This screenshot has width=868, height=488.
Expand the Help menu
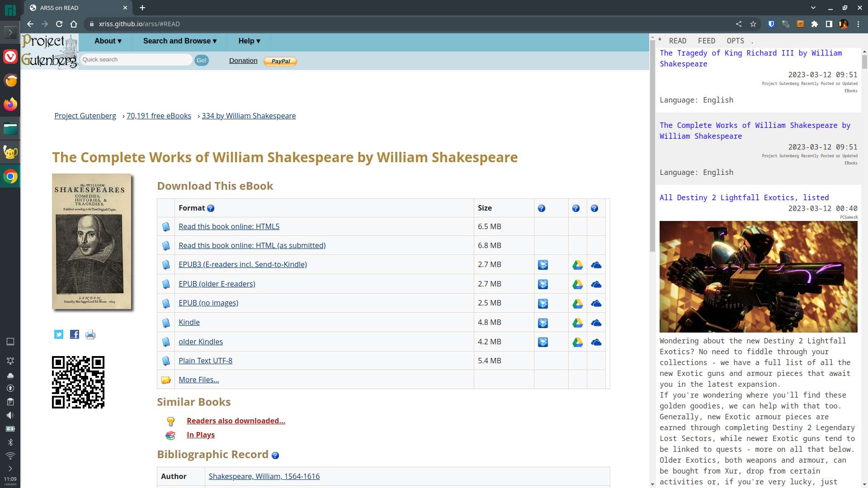pos(249,41)
